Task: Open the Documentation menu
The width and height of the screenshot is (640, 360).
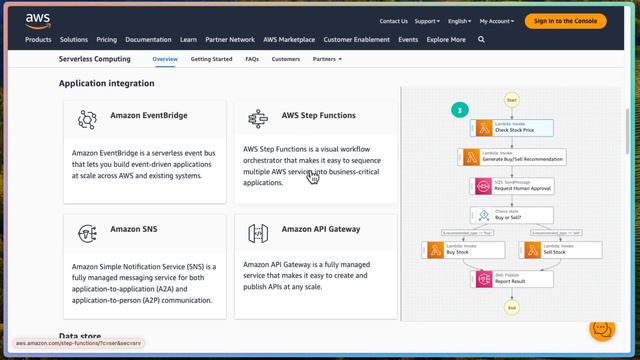Action: click(148, 40)
